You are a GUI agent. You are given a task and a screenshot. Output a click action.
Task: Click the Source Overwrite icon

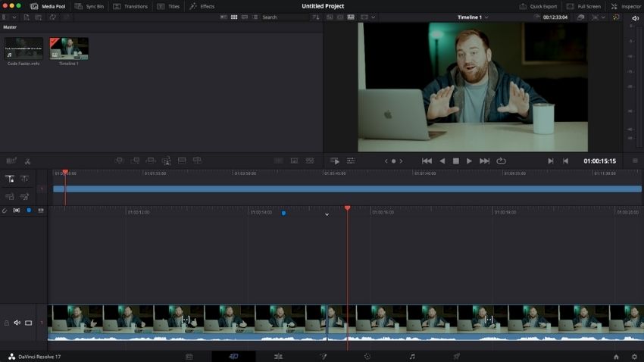click(x=197, y=161)
